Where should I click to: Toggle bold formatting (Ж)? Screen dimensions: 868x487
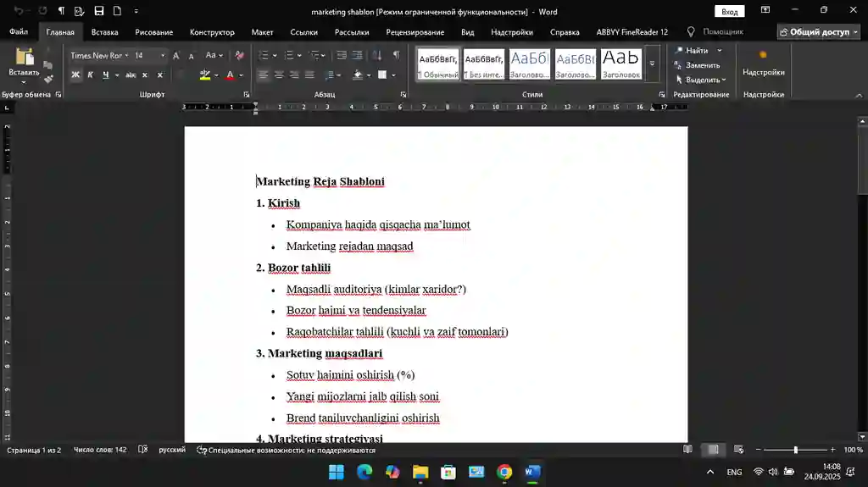click(75, 75)
